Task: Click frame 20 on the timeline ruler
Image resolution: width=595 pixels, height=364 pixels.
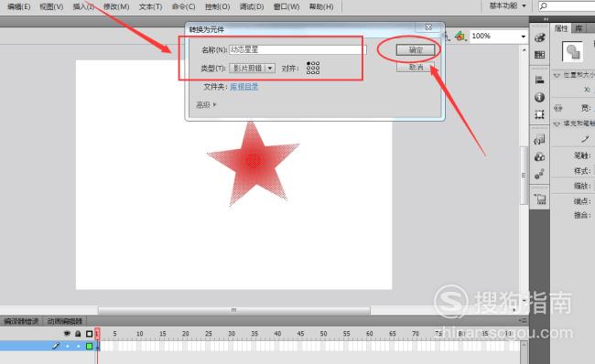Action: tap(185, 334)
